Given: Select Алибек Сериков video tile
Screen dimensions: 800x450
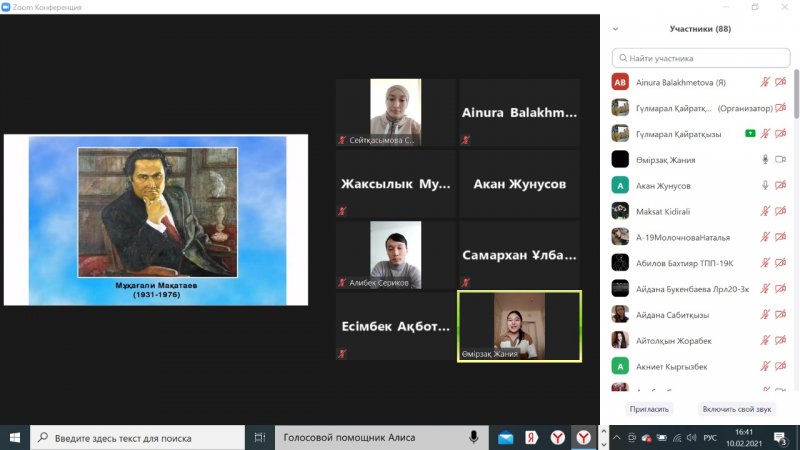Looking at the screenshot, I should pyautogui.click(x=395, y=255).
